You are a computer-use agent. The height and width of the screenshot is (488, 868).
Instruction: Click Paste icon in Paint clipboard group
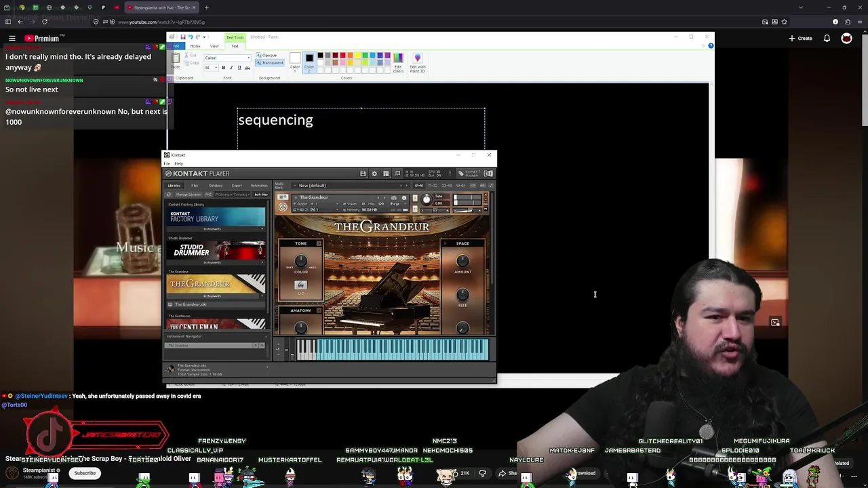tap(176, 60)
